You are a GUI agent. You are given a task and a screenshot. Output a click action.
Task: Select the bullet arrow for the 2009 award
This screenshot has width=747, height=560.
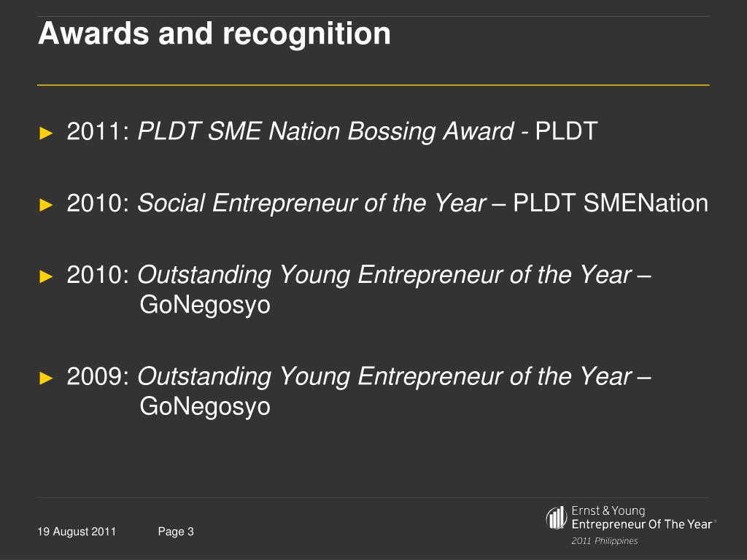click(46, 378)
